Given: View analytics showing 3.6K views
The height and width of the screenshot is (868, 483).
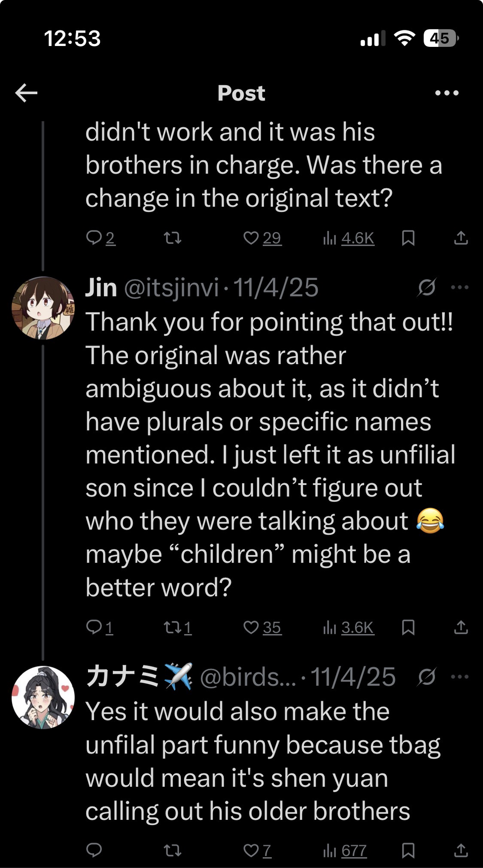Looking at the screenshot, I should (x=349, y=628).
